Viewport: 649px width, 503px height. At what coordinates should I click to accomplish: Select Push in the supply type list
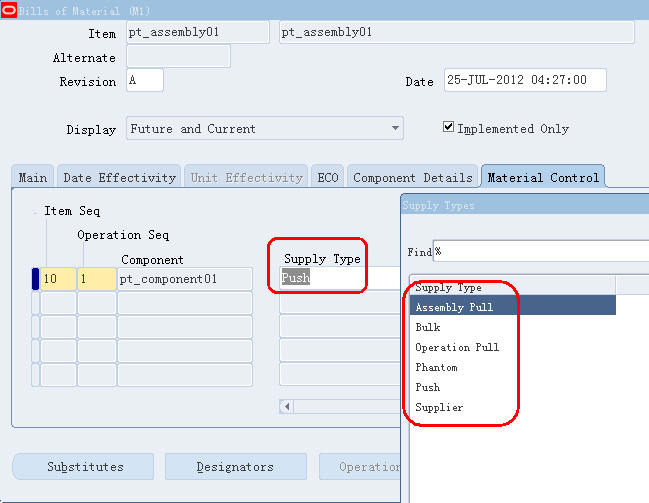(513, 387)
